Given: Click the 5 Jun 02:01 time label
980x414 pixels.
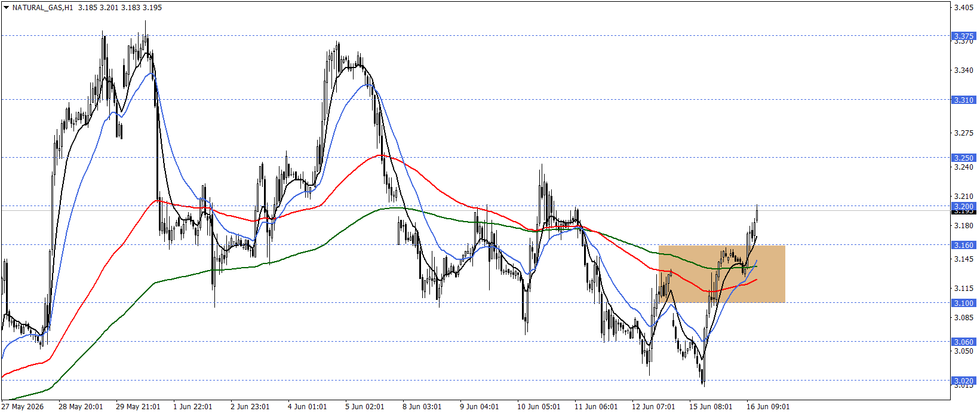Looking at the screenshot, I should pyautogui.click(x=365, y=407).
